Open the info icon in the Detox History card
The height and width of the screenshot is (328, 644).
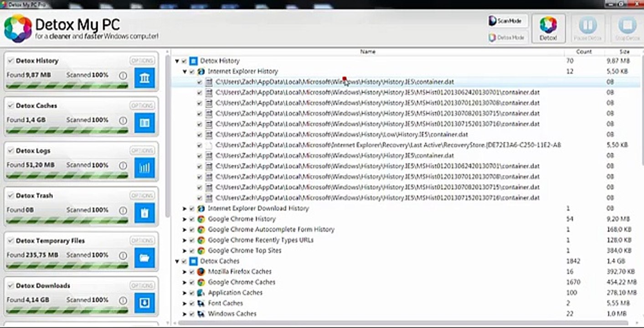click(x=123, y=75)
